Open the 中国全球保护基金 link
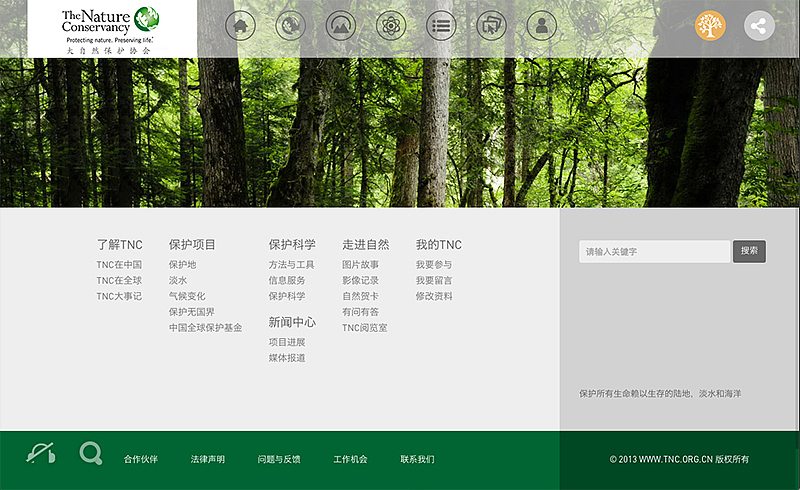The image size is (800, 490). (x=206, y=328)
